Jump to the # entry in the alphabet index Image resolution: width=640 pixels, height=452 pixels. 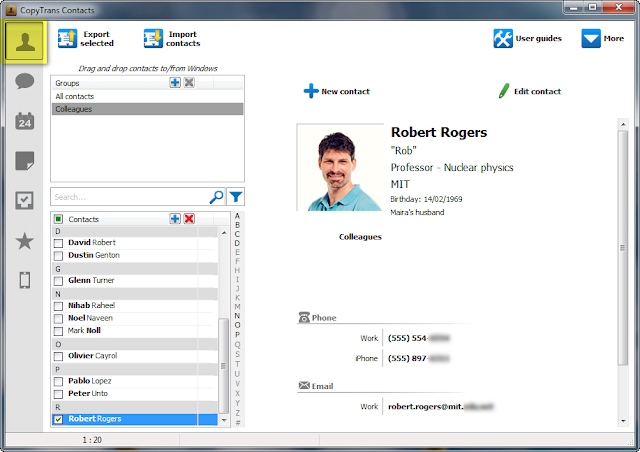[237, 423]
